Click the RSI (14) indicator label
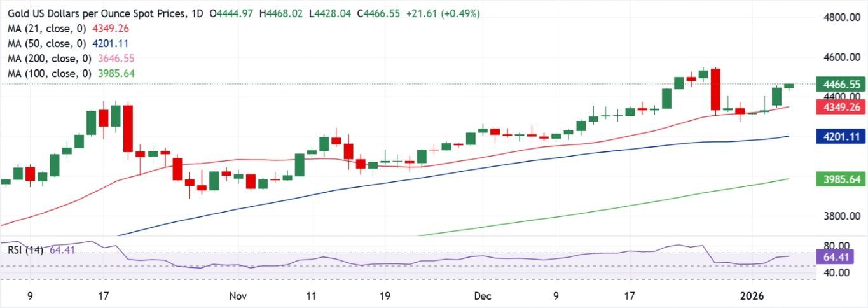 25,250
